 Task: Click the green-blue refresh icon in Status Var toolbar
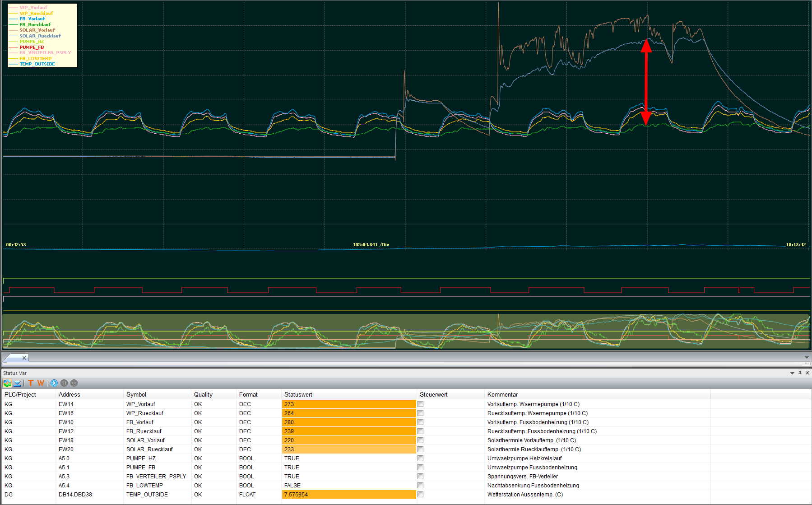click(7, 383)
